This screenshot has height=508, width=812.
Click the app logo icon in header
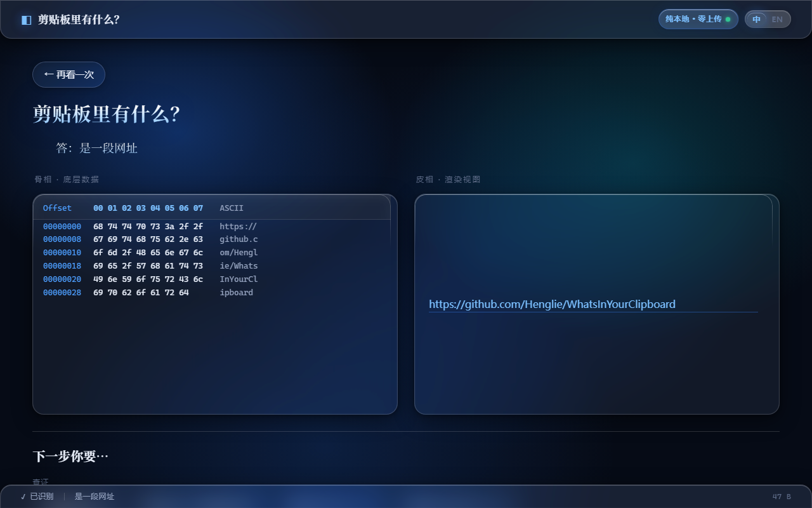click(26, 20)
